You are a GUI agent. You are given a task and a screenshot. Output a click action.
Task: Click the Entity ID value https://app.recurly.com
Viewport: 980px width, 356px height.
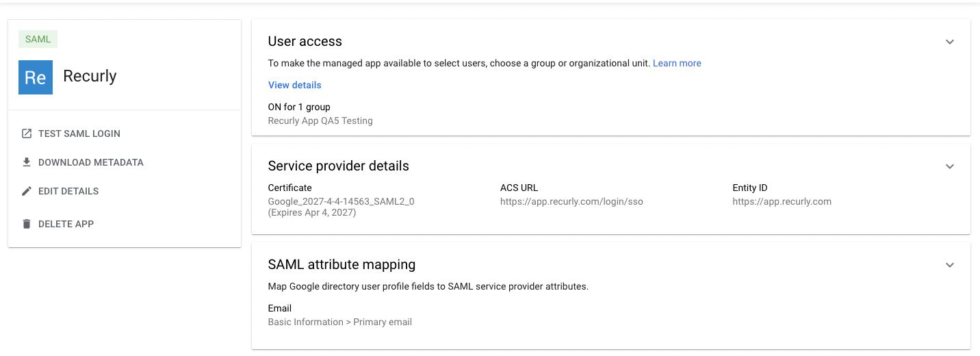point(782,201)
